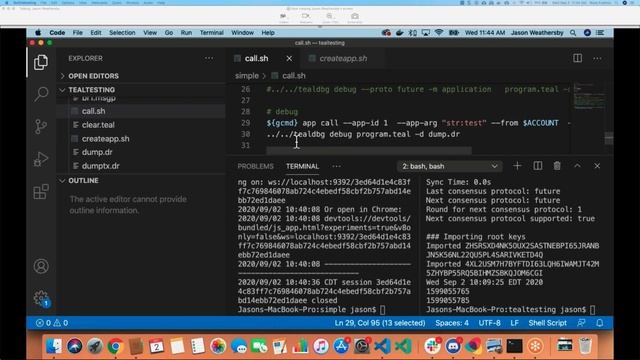Select call.sh in the file explorer
The image size is (640, 360).
pyautogui.click(x=93, y=111)
